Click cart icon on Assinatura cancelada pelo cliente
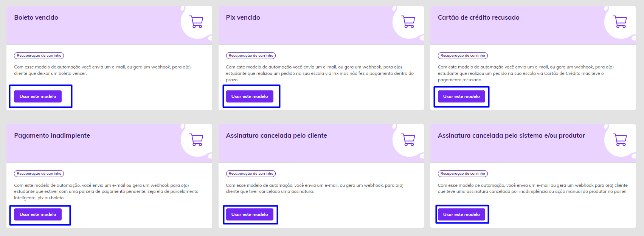This screenshot has height=236, width=644. pos(408,140)
